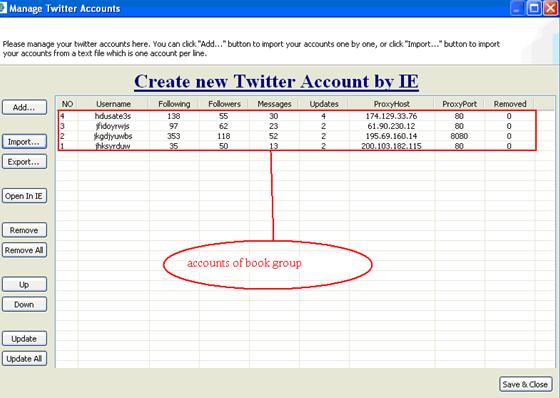Click proxy port 8080 cell
Image resolution: width=560 pixels, height=398 pixels.
pos(459,136)
